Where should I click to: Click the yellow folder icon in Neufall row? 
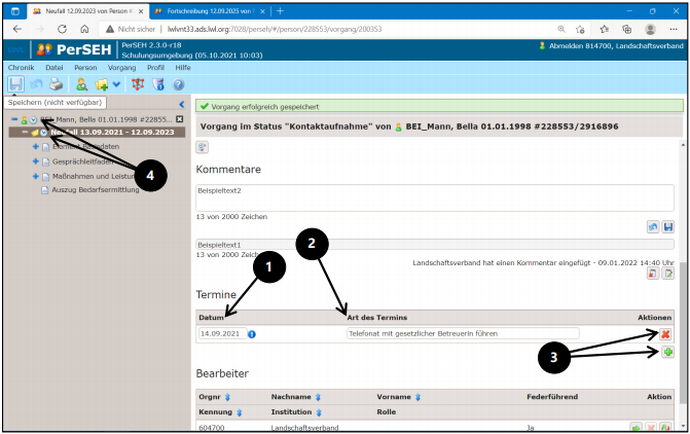[x=35, y=132]
